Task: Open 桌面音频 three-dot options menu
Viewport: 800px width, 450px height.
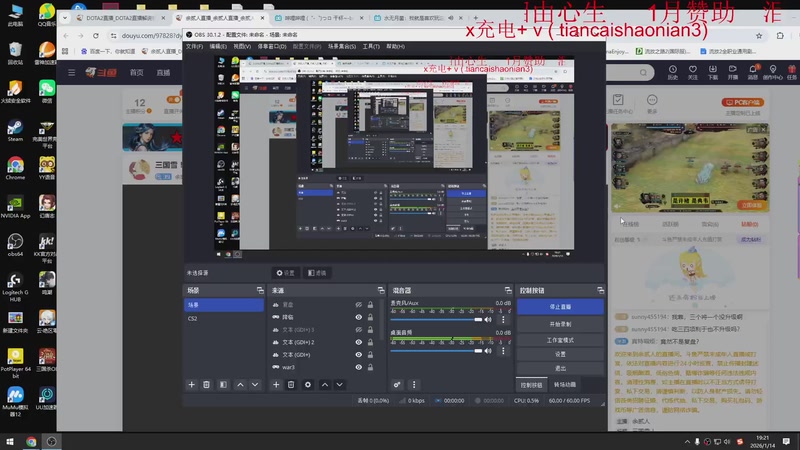Action: point(503,351)
